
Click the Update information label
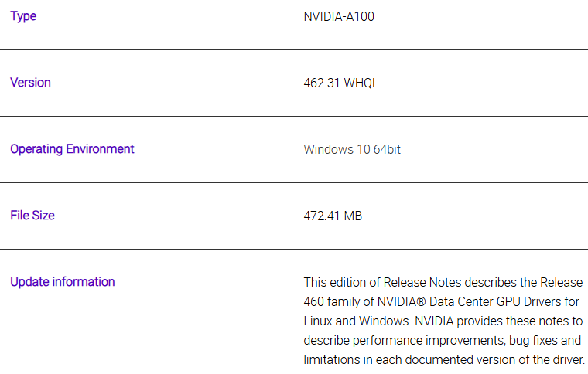click(x=62, y=282)
